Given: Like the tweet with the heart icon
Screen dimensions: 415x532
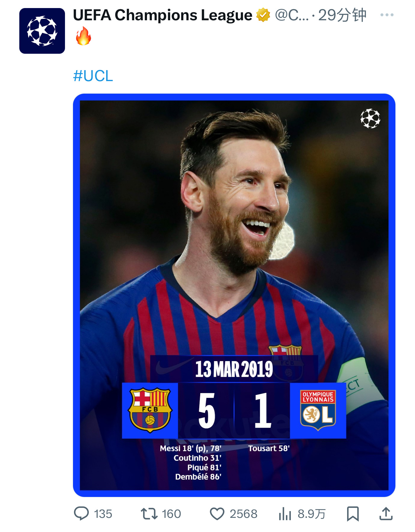Looking at the screenshot, I should click(x=217, y=514).
